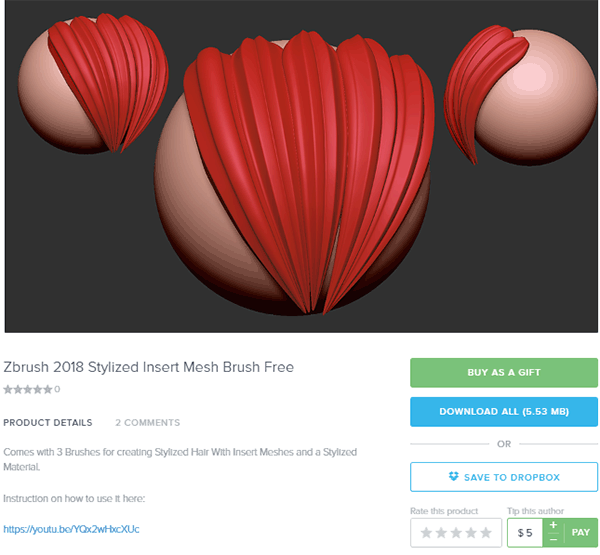Click the $5 tip amount field
This screenshot has height=555, width=600.
[525, 532]
